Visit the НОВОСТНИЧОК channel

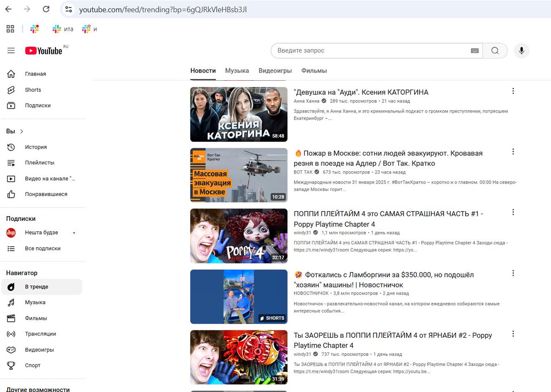[311, 293]
